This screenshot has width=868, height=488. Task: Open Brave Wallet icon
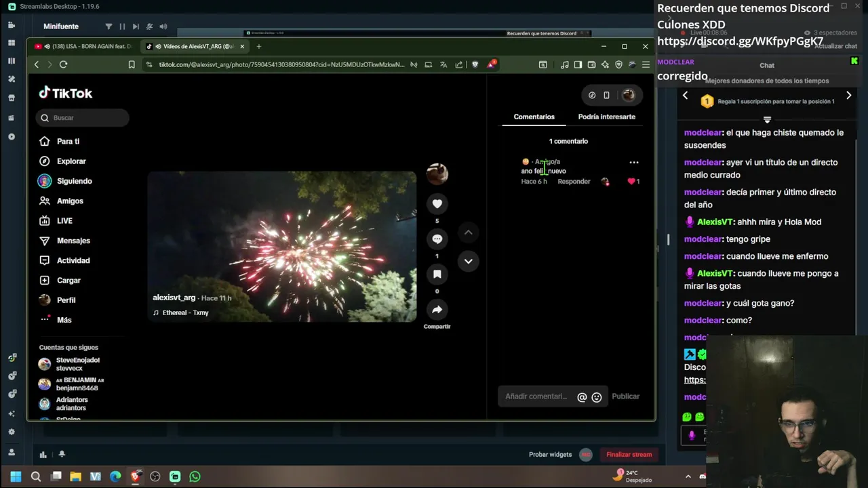(x=591, y=64)
